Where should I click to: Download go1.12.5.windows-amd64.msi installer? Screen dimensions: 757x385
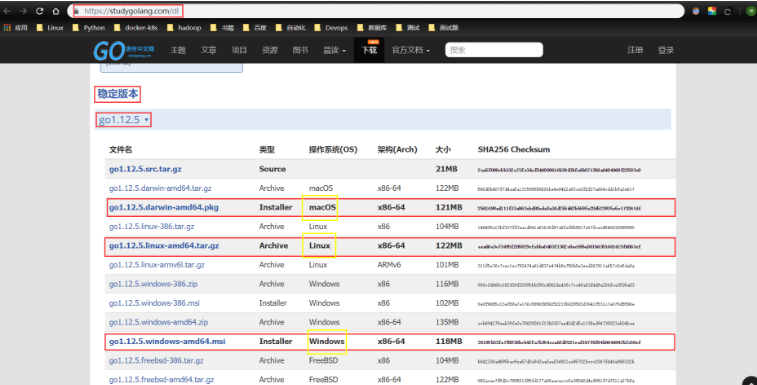(167, 342)
